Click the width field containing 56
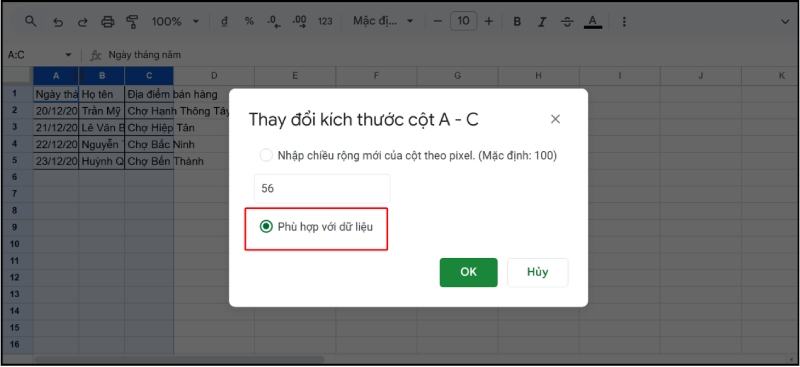The width and height of the screenshot is (800, 367). point(322,188)
